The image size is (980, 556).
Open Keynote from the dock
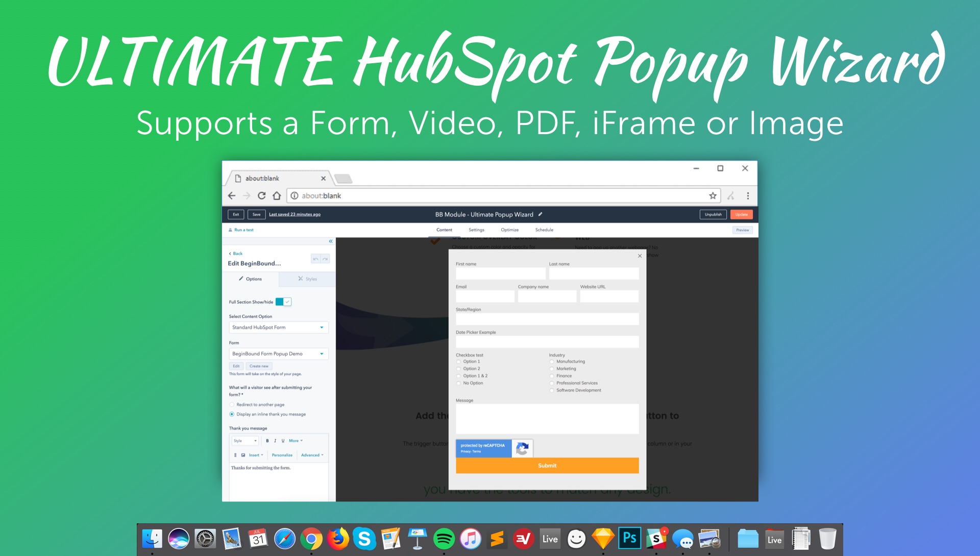tap(417, 539)
